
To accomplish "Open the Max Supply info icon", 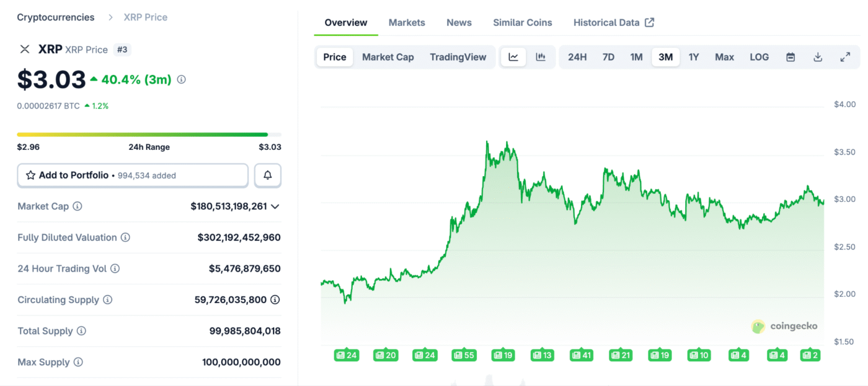I will 78,362.
